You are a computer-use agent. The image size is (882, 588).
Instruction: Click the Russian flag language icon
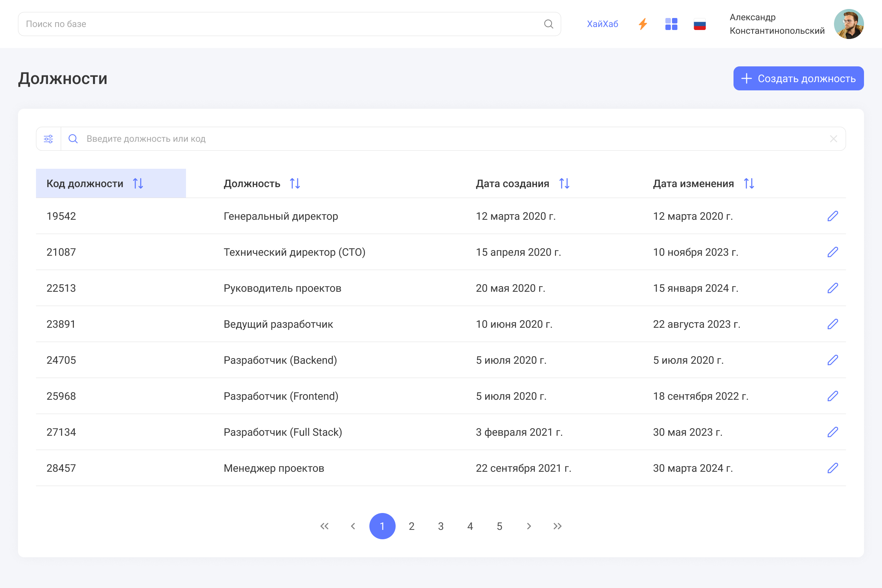[x=700, y=24]
